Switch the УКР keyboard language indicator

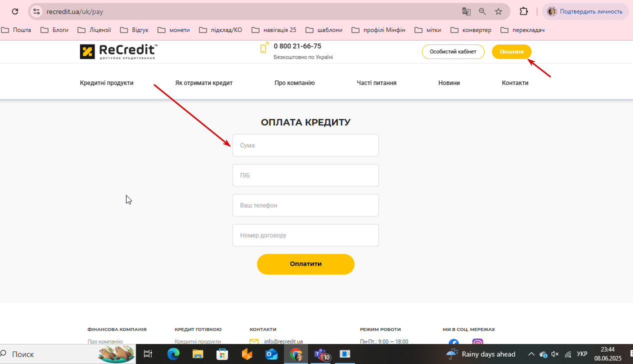click(x=582, y=354)
